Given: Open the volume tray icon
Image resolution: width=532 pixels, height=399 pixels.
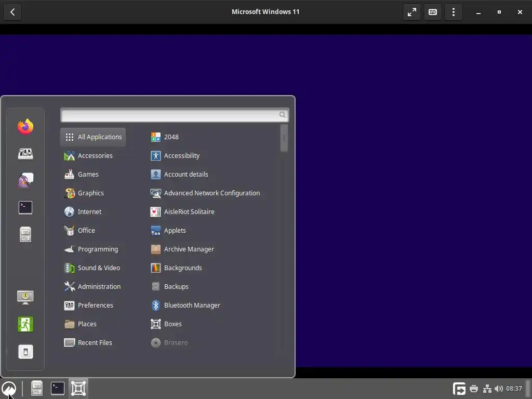Looking at the screenshot, I should [498, 389].
